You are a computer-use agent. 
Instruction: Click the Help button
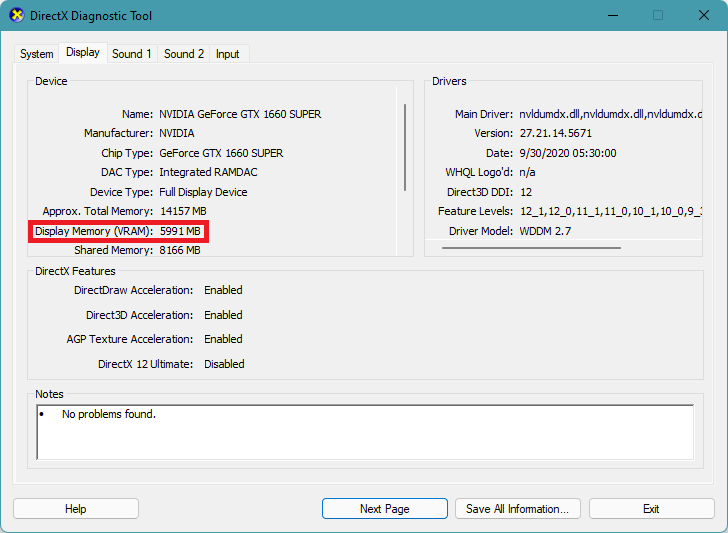pos(76,508)
